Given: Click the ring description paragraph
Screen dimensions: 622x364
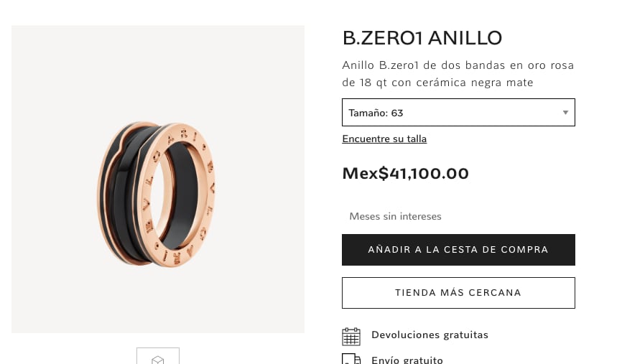Looking at the screenshot, I should 458,74.
